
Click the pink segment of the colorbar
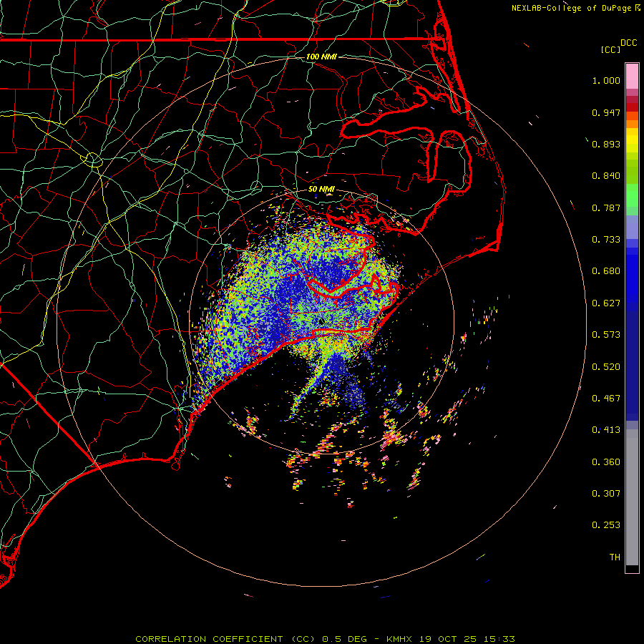(632, 76)
